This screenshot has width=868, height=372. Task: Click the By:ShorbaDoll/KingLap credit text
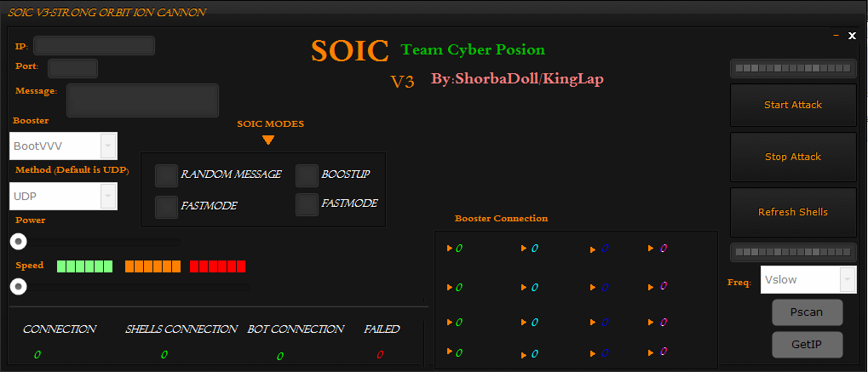coord(518,78)
